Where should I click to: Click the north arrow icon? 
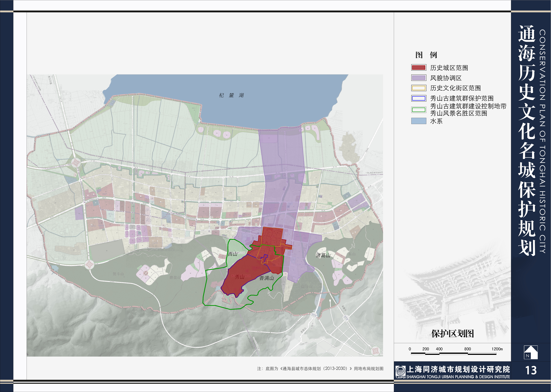[530, 352]
